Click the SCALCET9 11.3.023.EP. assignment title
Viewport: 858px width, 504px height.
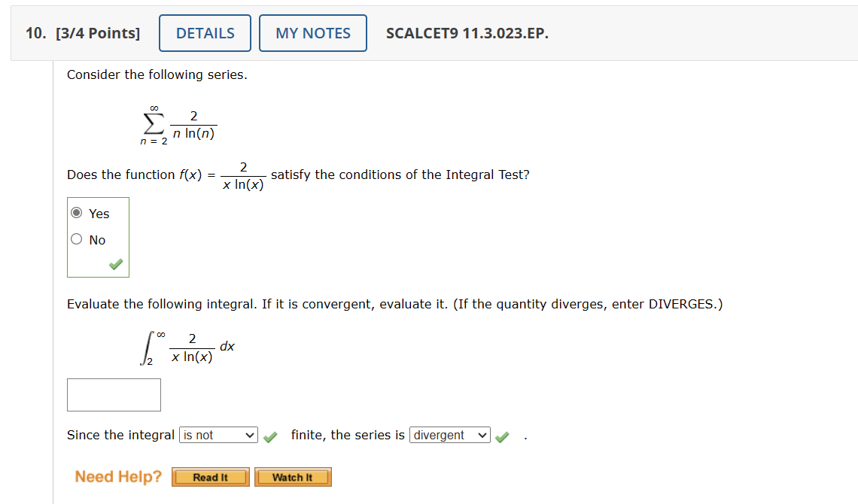(x=467, y=33)
